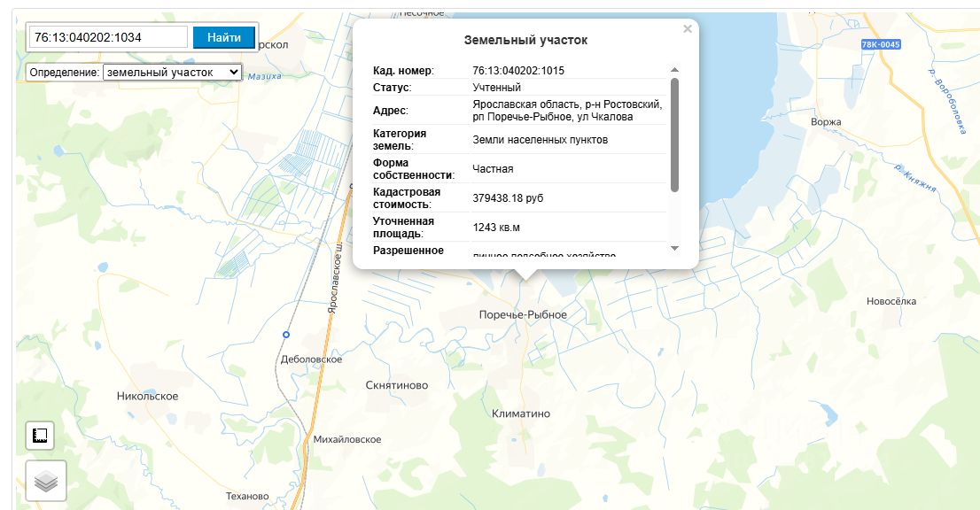Screen dimensions: 980x510
Task: Click the area value 1243 кв.м
Action: point(496,228)
